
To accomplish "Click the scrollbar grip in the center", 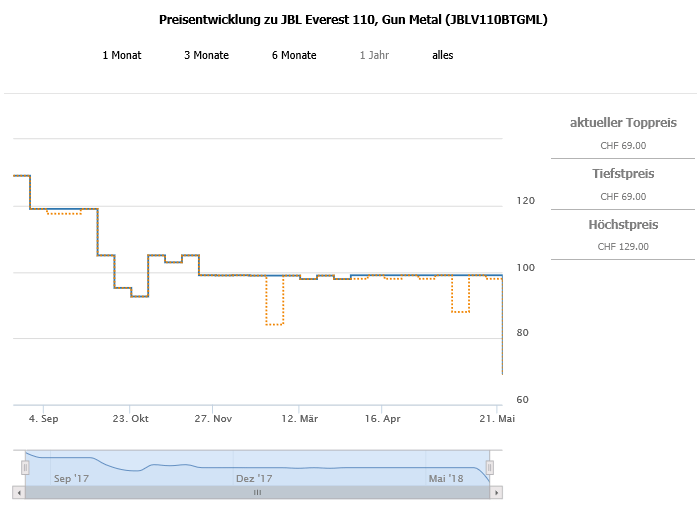I will point(257,492).
